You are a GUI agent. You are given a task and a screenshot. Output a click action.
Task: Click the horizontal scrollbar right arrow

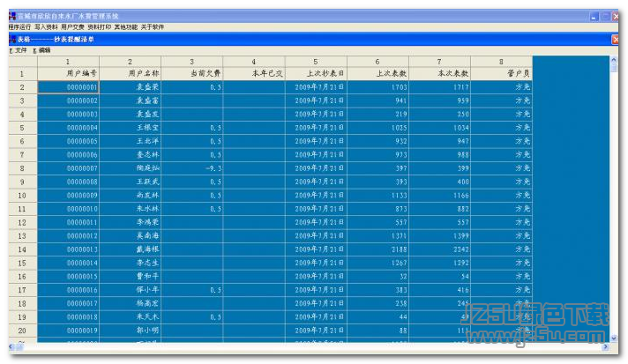[x=606, y=346]
